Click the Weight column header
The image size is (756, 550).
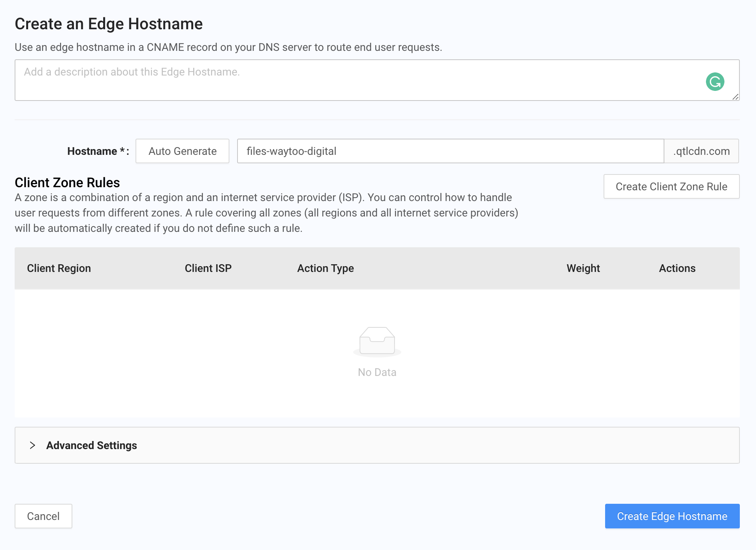click(x=583, y=268)
